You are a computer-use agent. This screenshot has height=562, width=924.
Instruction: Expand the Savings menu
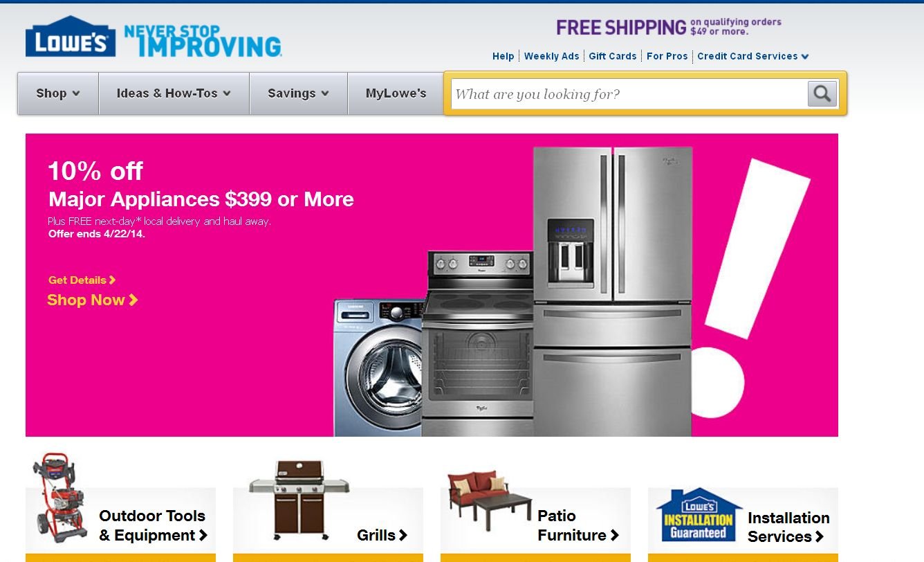[x=298, y=93]
